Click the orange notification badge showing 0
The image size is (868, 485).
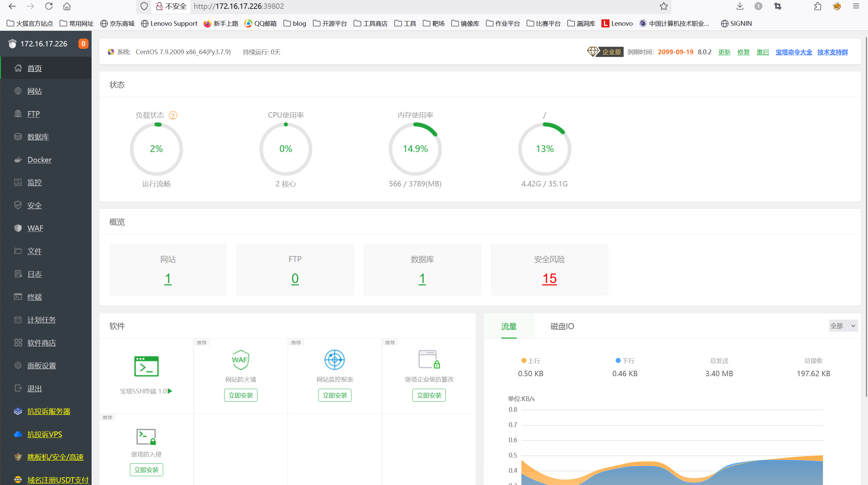[x=83, y=44]
